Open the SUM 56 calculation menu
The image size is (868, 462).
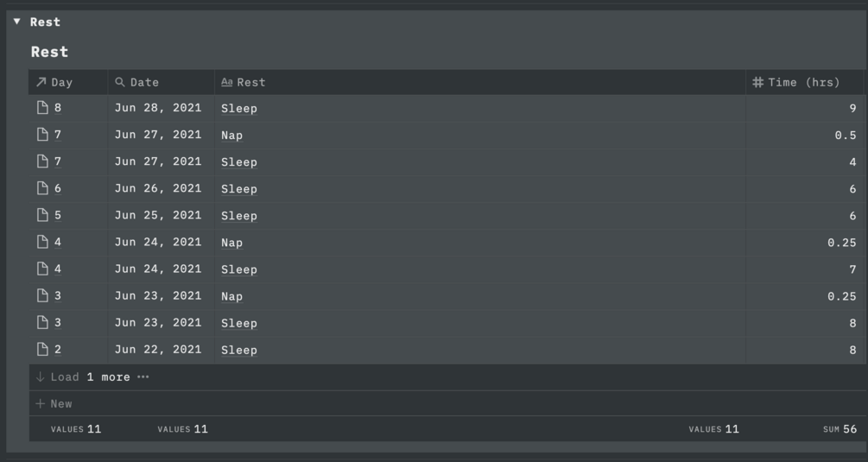pos(839,429)
